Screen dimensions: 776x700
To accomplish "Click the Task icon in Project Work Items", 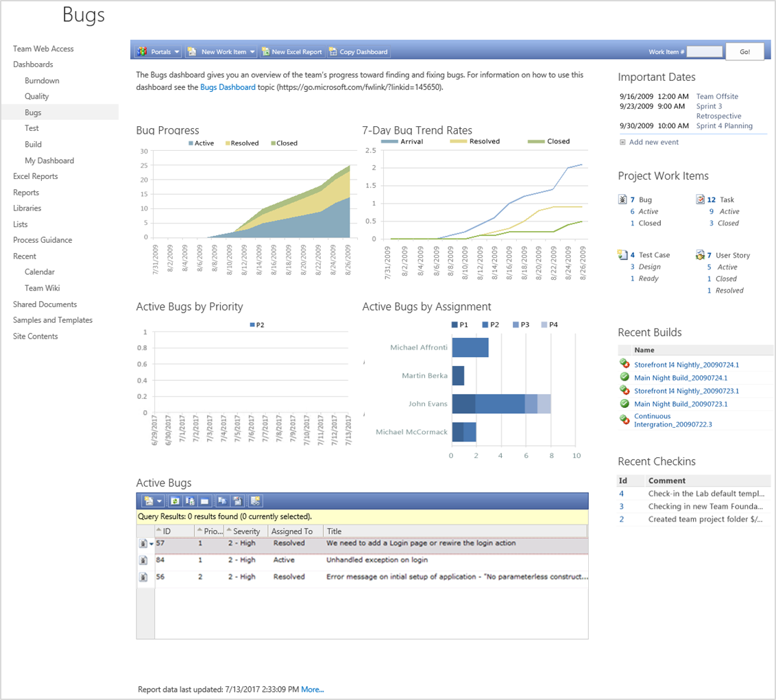I will tap(700, 200).
